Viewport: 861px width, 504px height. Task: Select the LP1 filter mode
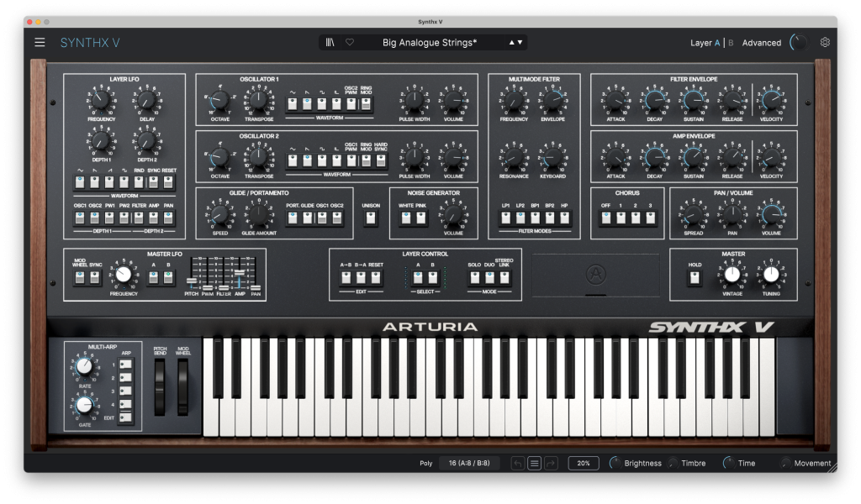point(505,218)
